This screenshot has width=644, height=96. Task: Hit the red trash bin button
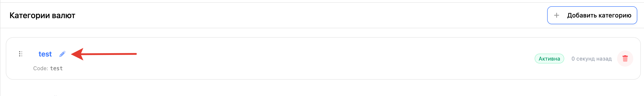tap(625, 59)
